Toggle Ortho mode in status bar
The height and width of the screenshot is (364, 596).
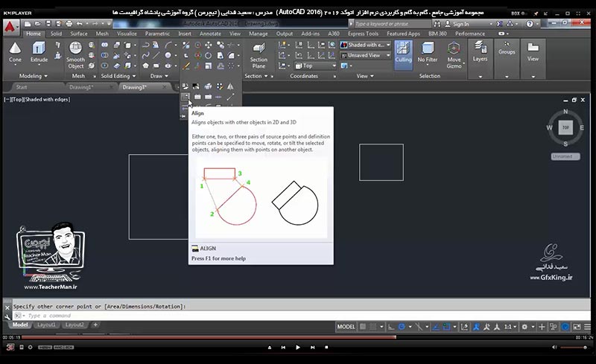pos(391,327)
